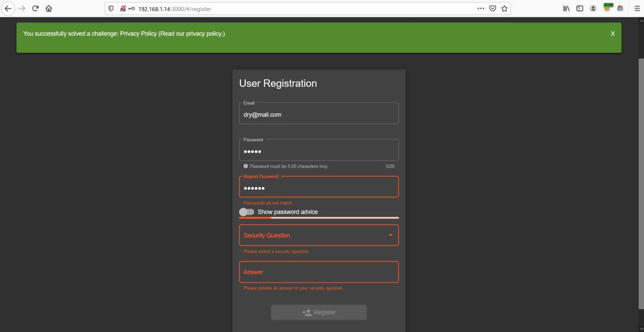Open the Firefox account icon
644x332 pixels.
pos(593,9)
